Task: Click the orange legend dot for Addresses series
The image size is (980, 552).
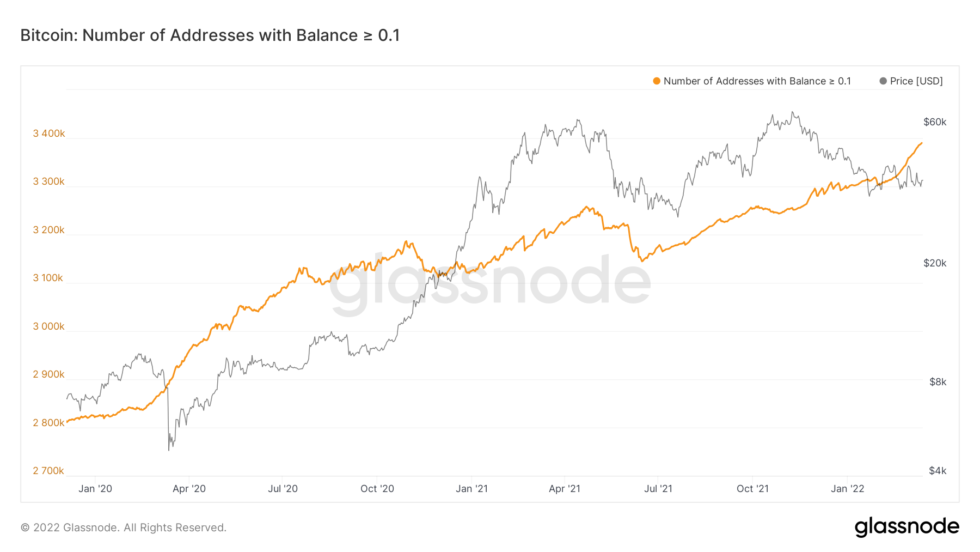Action: point(657,81)
